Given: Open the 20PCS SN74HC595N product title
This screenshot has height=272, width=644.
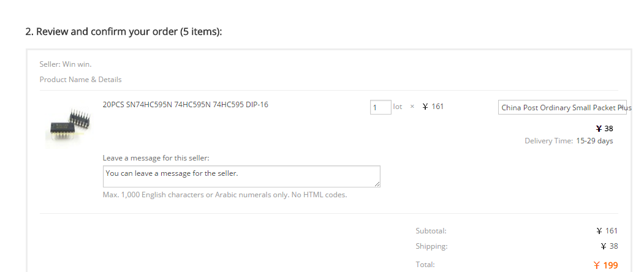Looking at the screenshot, I should 185,105.
